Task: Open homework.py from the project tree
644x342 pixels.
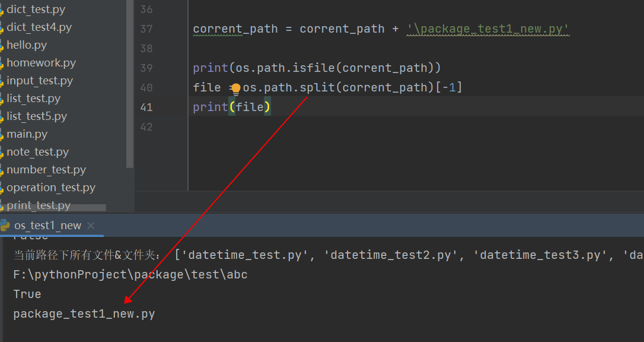Action: [x=41, y=63]
